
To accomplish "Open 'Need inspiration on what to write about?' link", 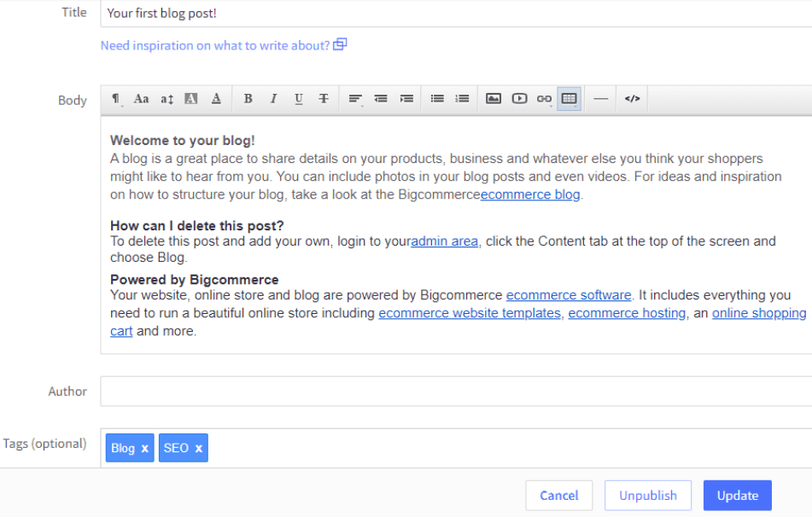I will pos(215,45).
